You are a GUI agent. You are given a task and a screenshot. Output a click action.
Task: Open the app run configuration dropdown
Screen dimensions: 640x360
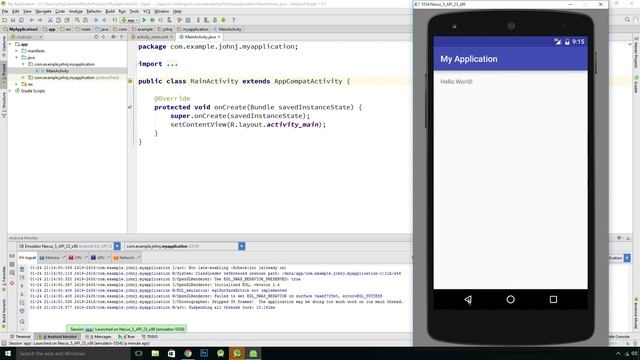130,20
